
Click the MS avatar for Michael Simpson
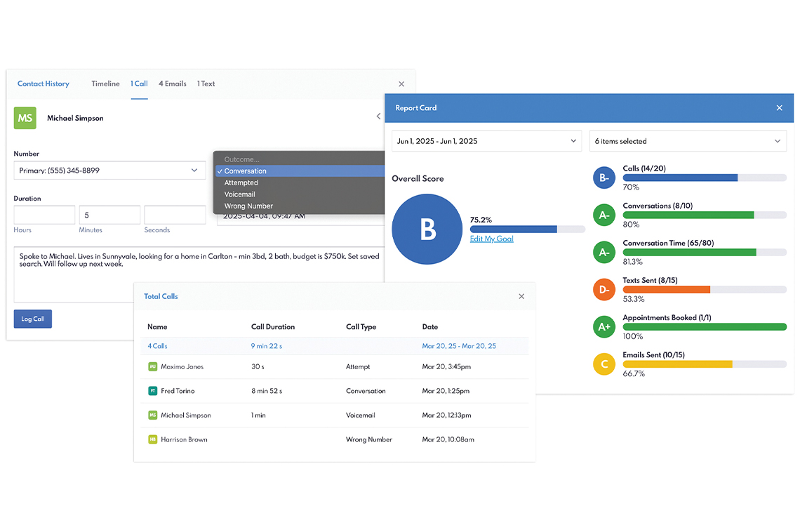25,118
